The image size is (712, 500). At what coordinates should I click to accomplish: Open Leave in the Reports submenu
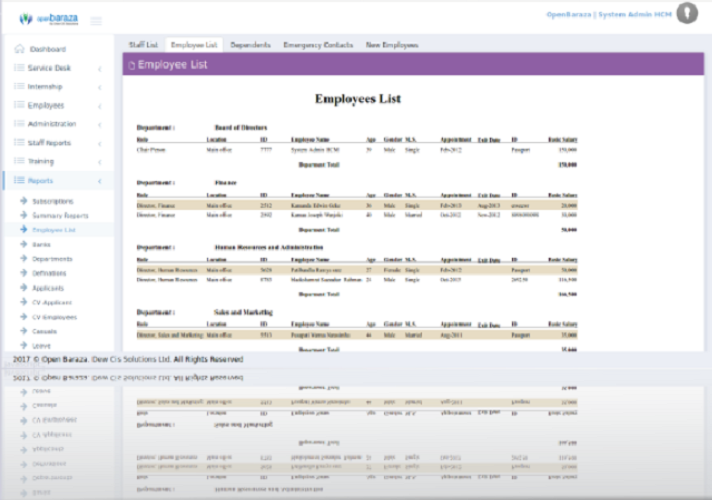(x=41, y=346)
